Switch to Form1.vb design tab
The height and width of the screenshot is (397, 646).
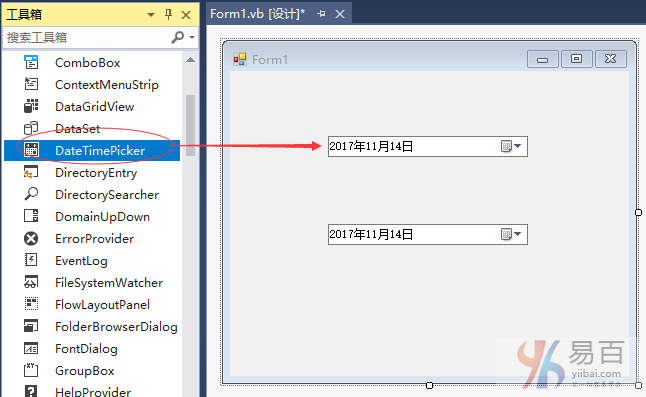pos(257,14)
